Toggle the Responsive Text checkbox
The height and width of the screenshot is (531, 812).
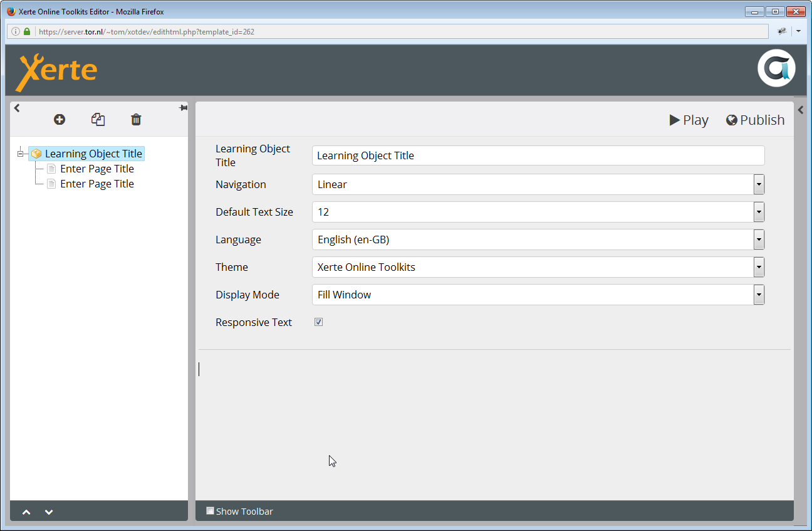point(318,322)
